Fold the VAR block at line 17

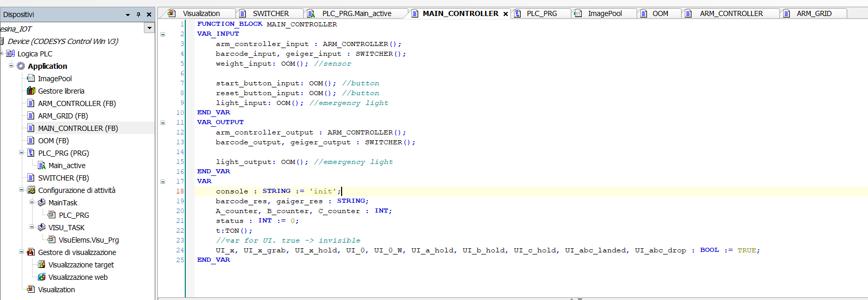click(x=163, y=182)
